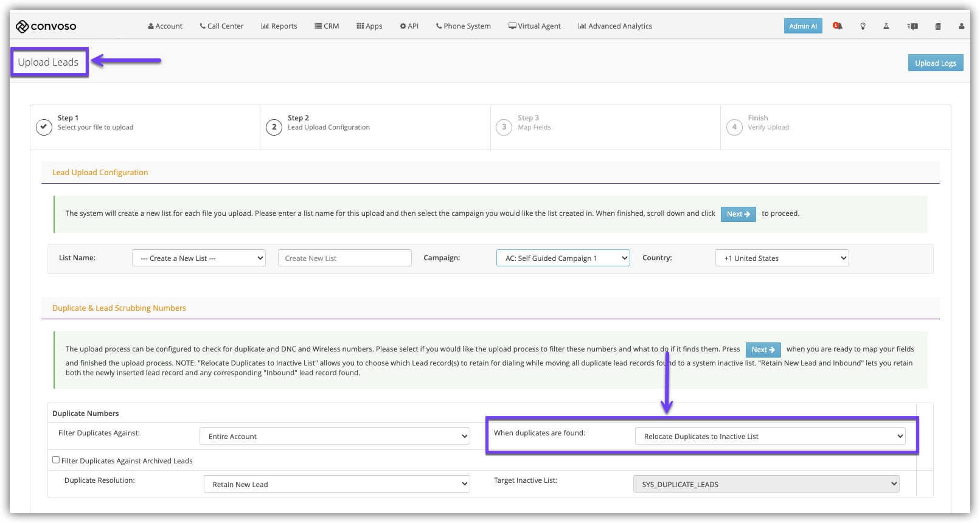Open the Country dropdown
This screenshot has width=980, height=523.
[782, 258]
